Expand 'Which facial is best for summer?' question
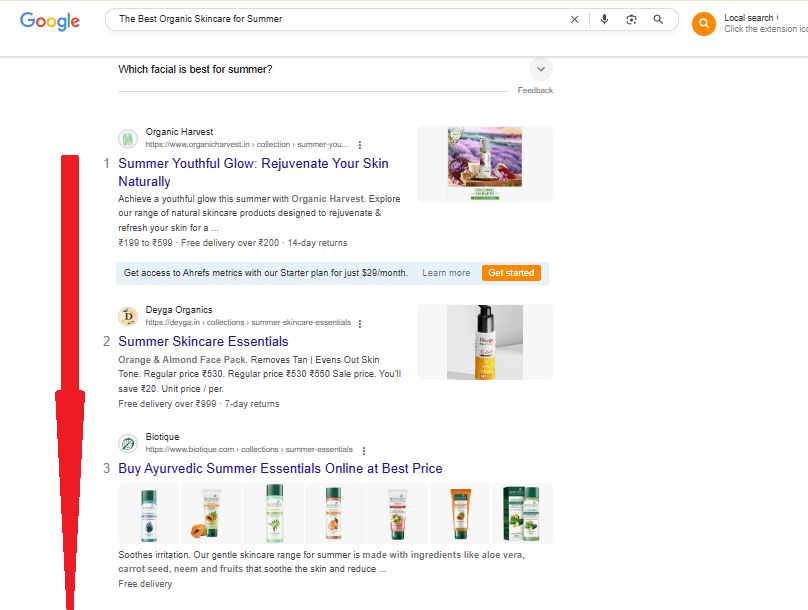The image size is (808, 610). pos(541,69)
